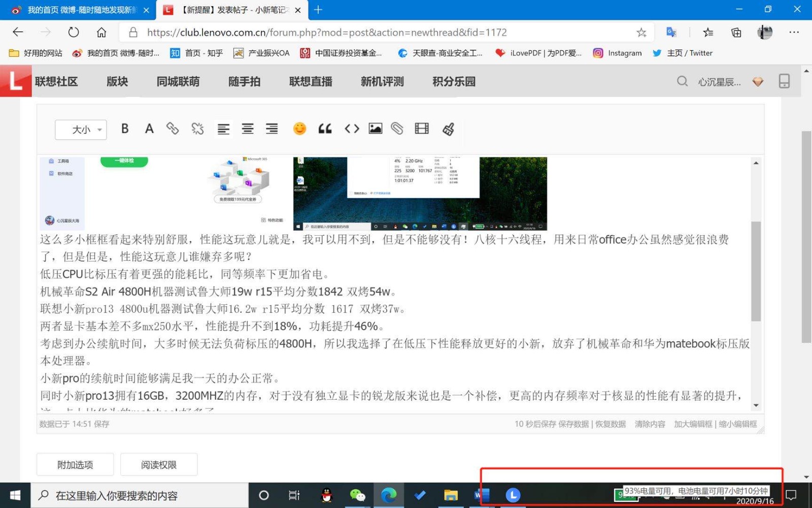The image size is (812, 508).
Task: Align text right in the editor
Action: pos(272,129)
